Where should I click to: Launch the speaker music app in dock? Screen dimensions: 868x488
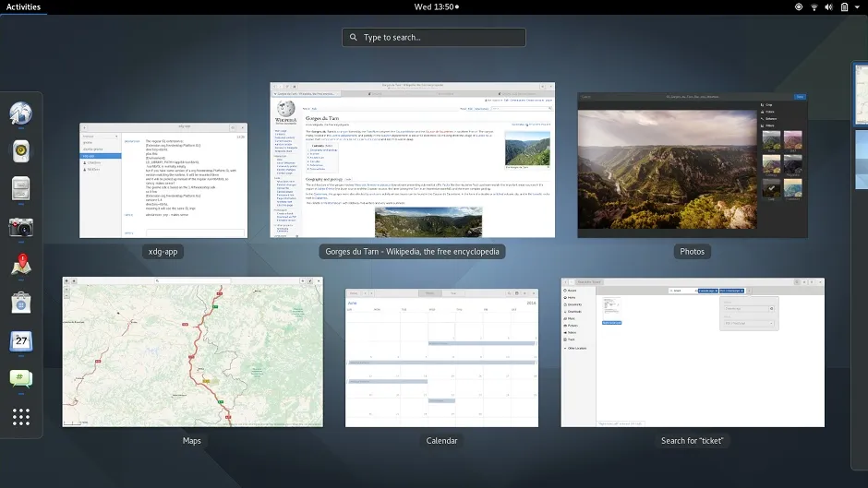pyautogui.click(x=21, y=151)
